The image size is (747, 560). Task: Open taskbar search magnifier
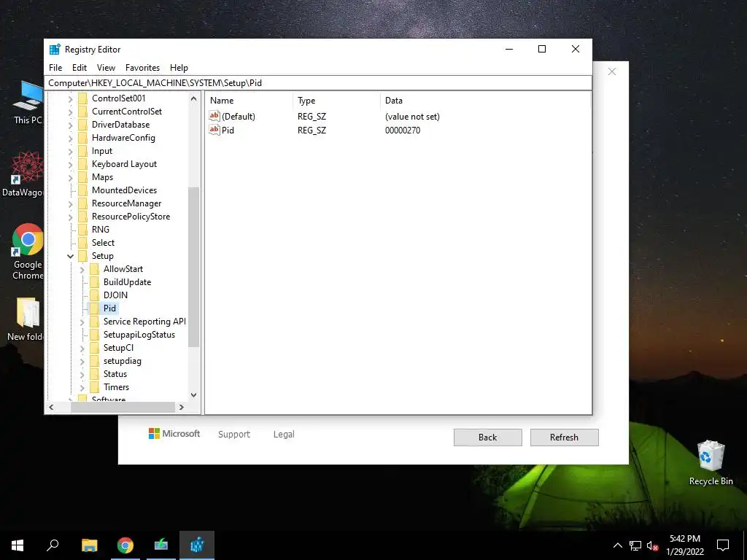click(53, 545)
